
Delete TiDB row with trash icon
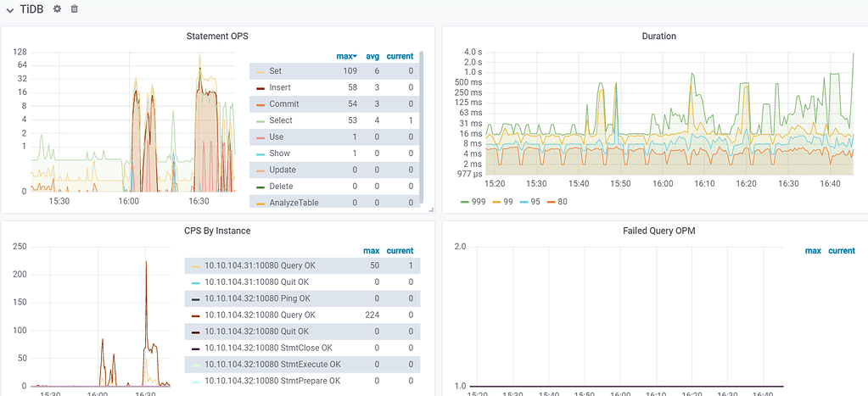[75, 8]
